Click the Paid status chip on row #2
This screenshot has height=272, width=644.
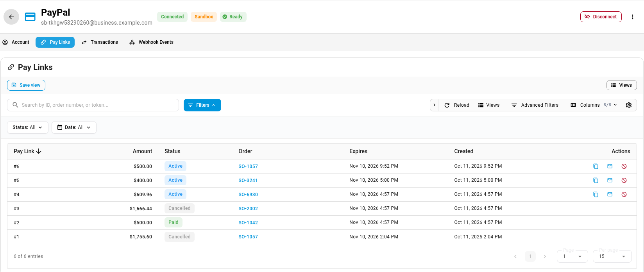[x=174, y=222]
